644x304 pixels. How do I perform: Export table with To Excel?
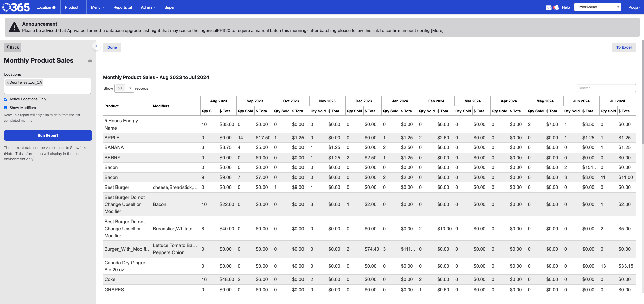pyautogui.click(x=624, y=47)
